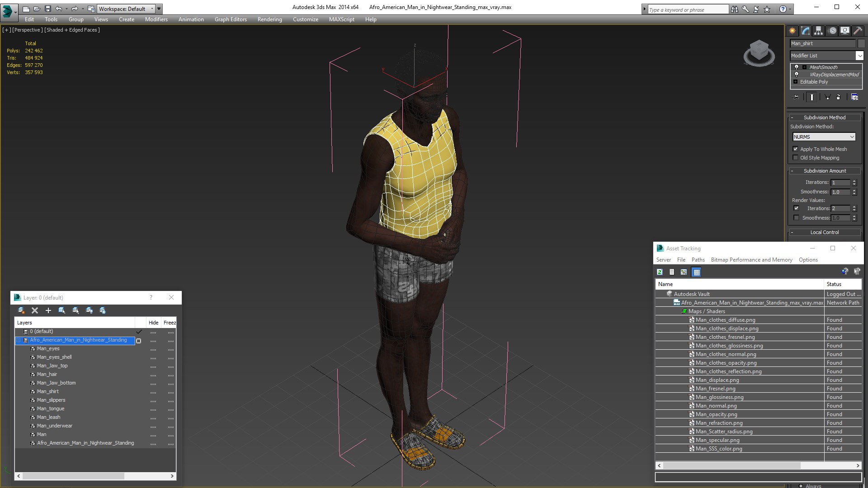Click the [Perspective] viewport label

(x=28, y=30)
